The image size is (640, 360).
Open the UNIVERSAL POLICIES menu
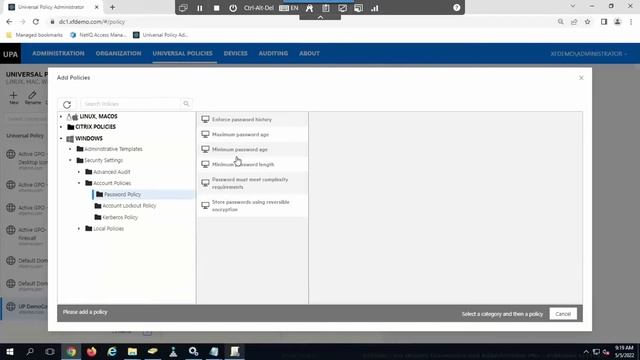pyautogui.click(x=182, y=53)
